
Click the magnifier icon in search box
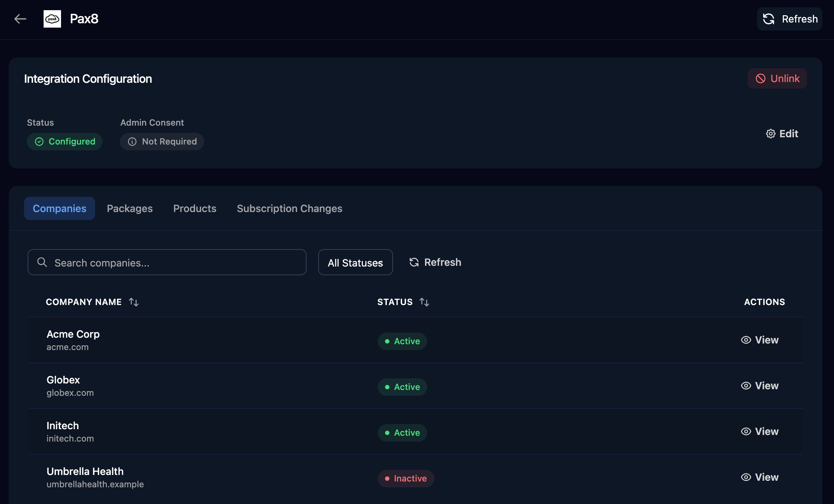click(x=42, y=262)
